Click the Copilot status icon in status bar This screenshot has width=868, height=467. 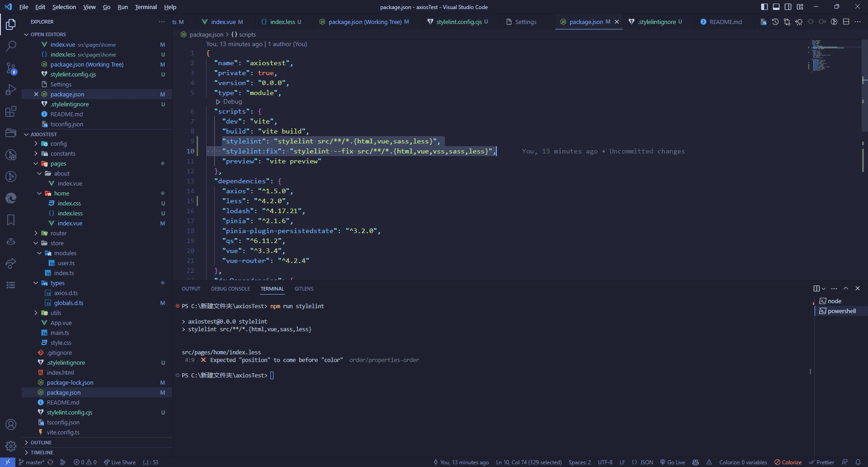pyautogui.click(x=696, y=462)
